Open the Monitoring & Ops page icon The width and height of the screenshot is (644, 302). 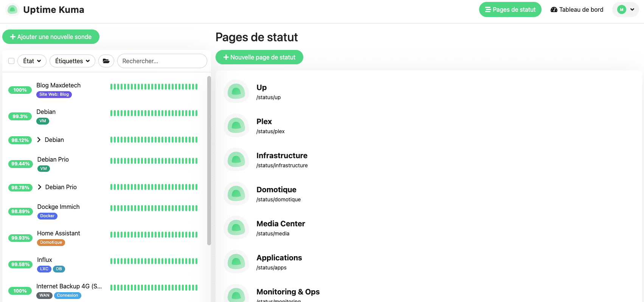coord(236,293)
